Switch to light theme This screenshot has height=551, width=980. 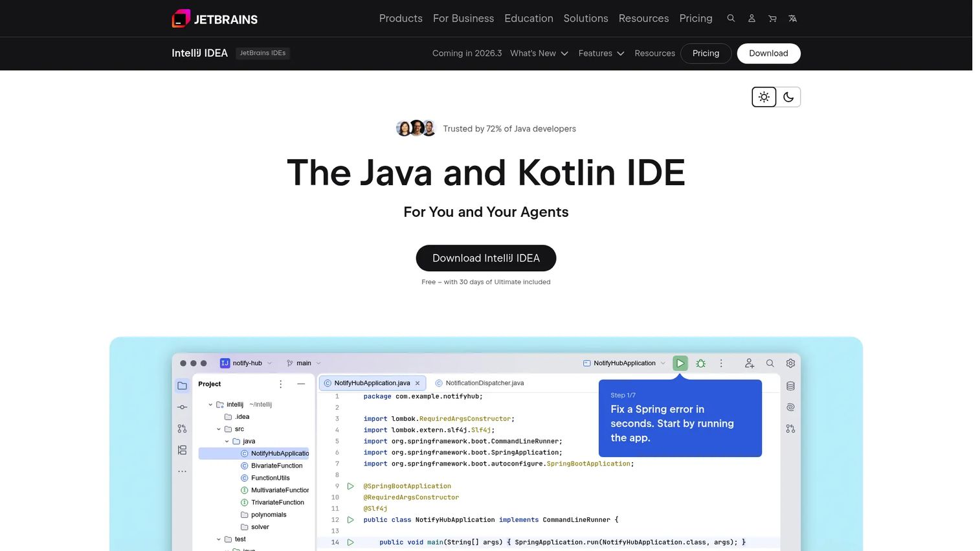[764, 97]
